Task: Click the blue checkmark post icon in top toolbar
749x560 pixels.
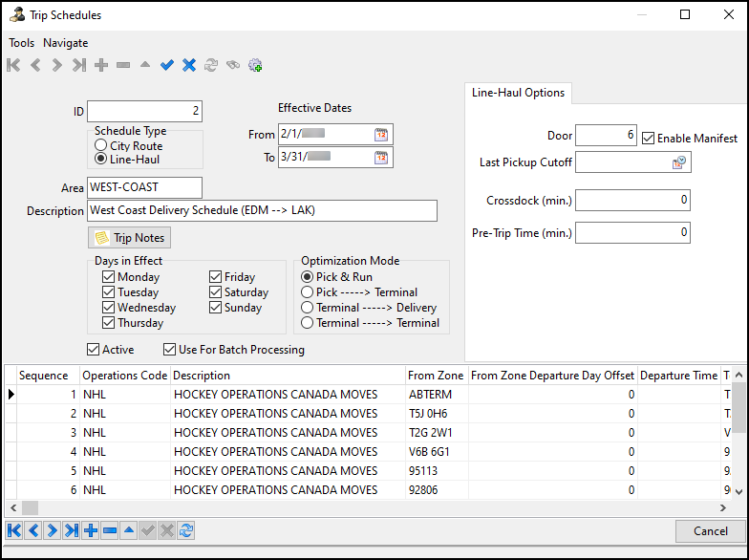Action: [x=167, y=65]
